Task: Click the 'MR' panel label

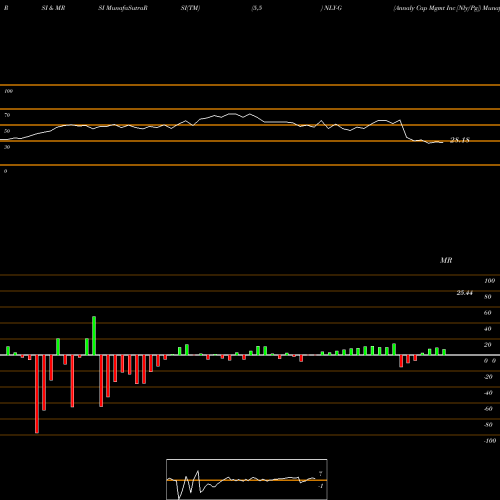Action: point(446,260)
